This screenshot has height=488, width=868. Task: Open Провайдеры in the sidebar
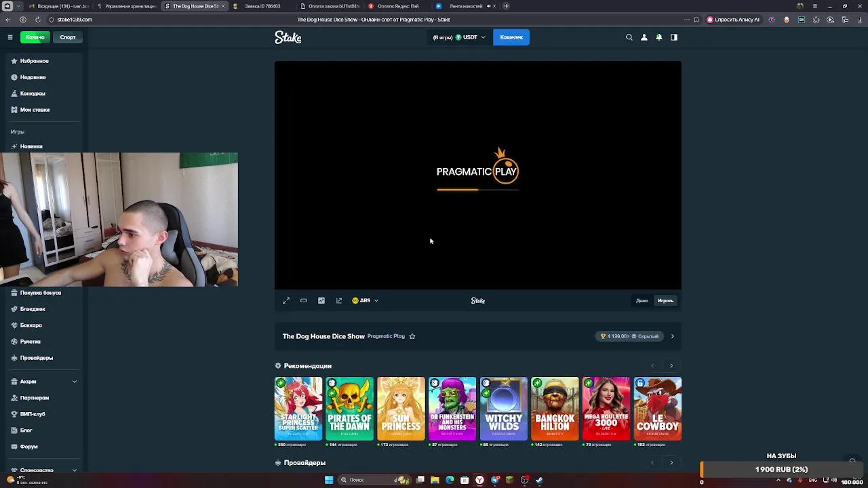click(x=36, y=358)
